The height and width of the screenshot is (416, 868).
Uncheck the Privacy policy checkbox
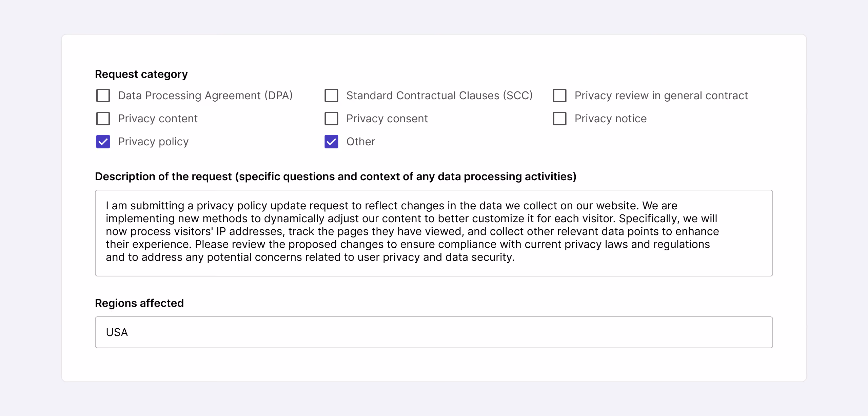click(x=103, y=142)
